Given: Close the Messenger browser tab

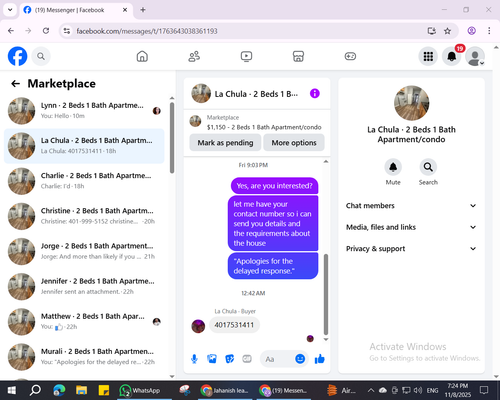Looking at the screenshot, I should 125,10.
